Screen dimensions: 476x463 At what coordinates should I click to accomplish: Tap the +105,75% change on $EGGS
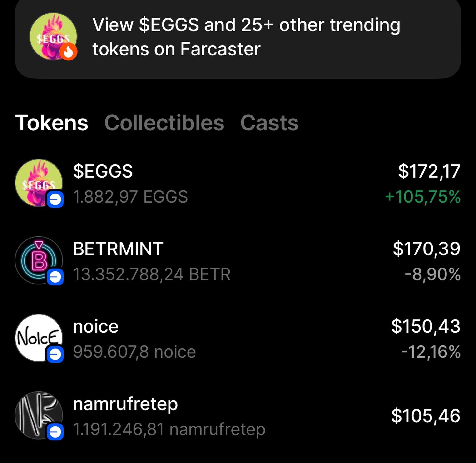tap(422, 196)
